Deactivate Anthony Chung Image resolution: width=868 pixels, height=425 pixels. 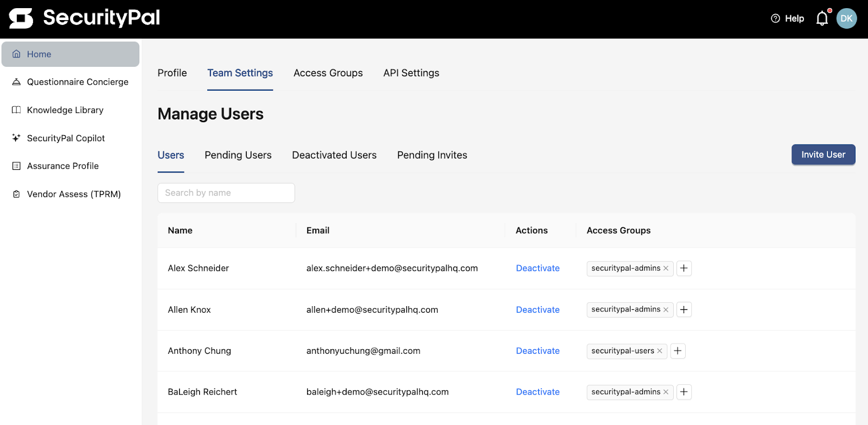pyautogui.click(x=538, y=351)
